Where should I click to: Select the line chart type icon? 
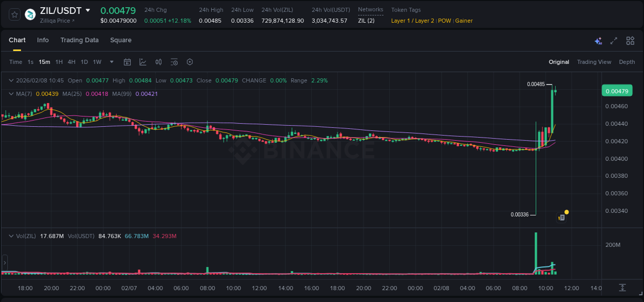143,62
